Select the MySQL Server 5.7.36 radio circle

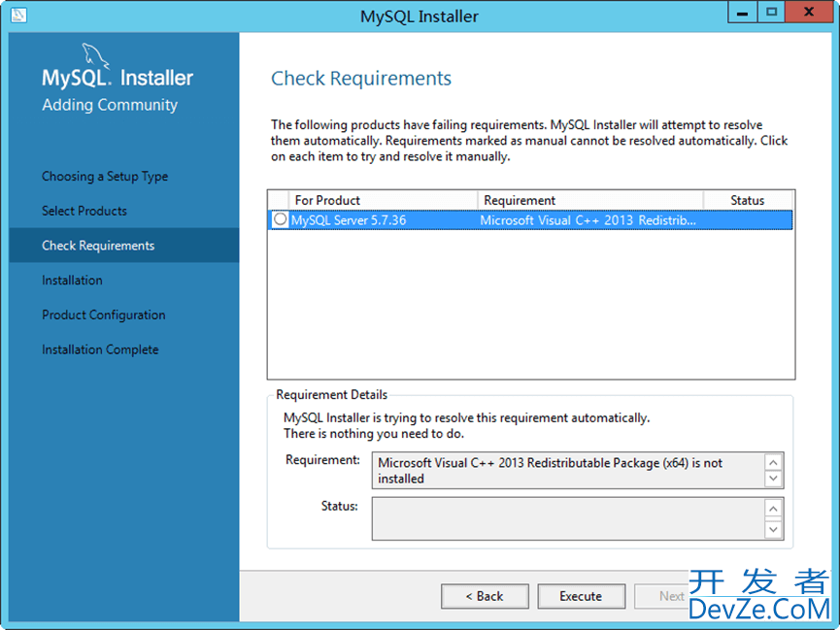click(280, 219)
